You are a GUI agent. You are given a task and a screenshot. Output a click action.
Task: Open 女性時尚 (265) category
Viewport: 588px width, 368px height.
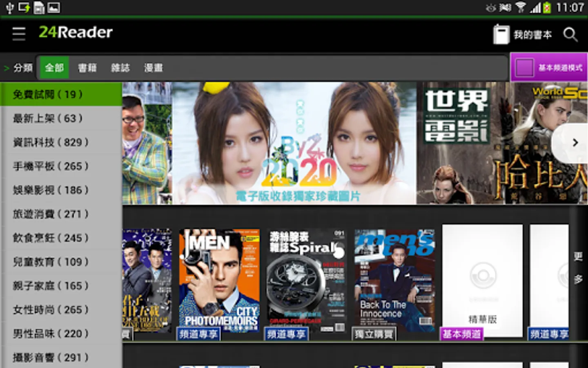(61, 310)
